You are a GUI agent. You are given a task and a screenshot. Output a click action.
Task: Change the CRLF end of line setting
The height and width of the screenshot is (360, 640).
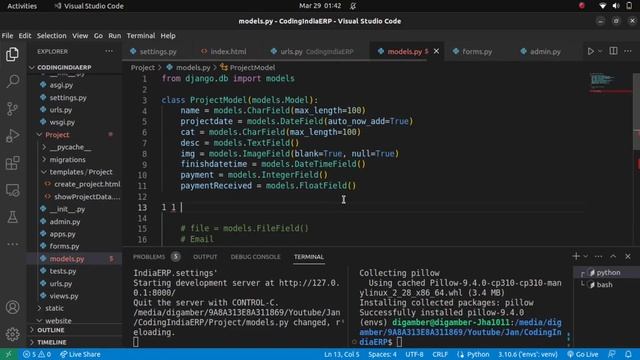440,354
